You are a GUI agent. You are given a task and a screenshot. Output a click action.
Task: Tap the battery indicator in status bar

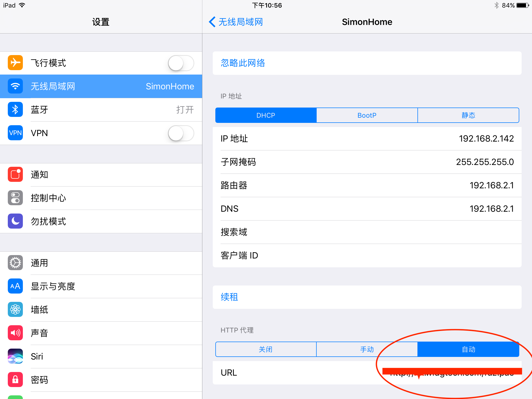click(523, 5)
